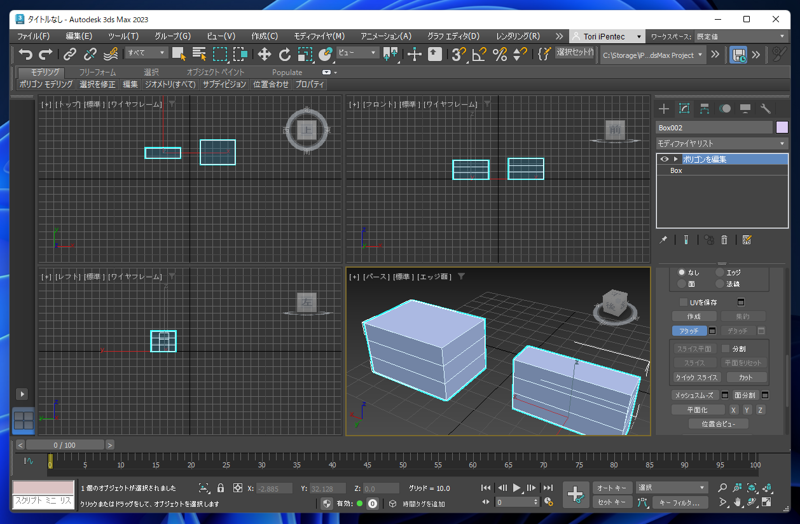Expand the hidden menu items chevron

[559, 36]
